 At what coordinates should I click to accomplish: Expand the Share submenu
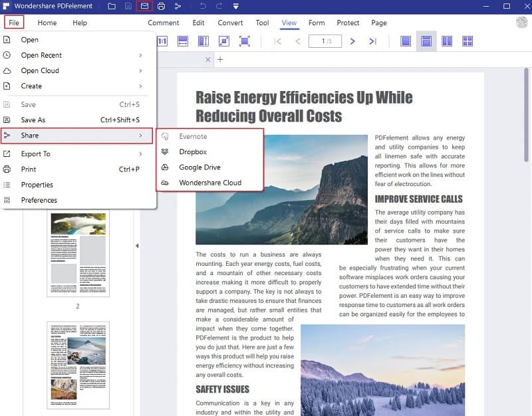click(x=76, y=136)
